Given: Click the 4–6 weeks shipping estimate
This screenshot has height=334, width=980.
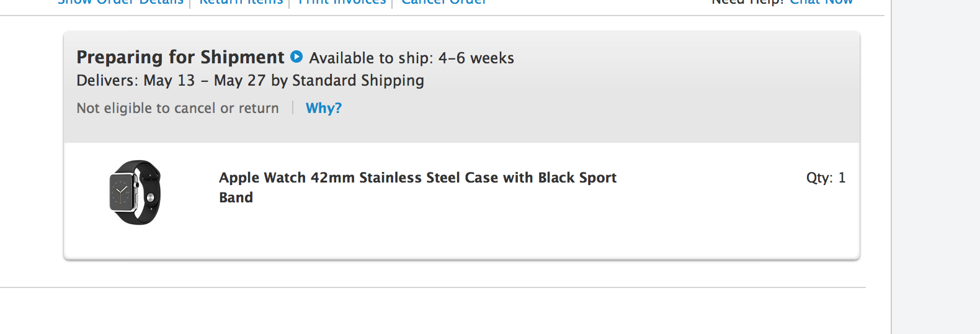Looking at the screenshot, I should coord(476,58).
